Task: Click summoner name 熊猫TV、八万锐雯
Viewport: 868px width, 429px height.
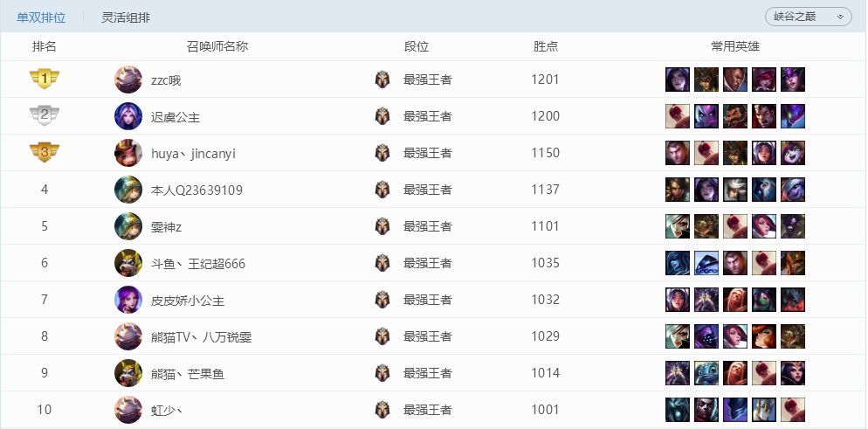Action: tap(201, 336)
